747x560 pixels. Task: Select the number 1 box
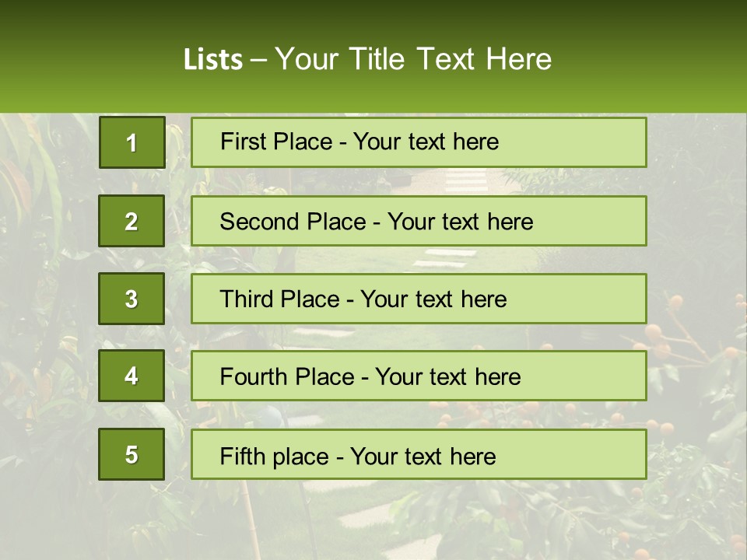[x=132, y=142]
